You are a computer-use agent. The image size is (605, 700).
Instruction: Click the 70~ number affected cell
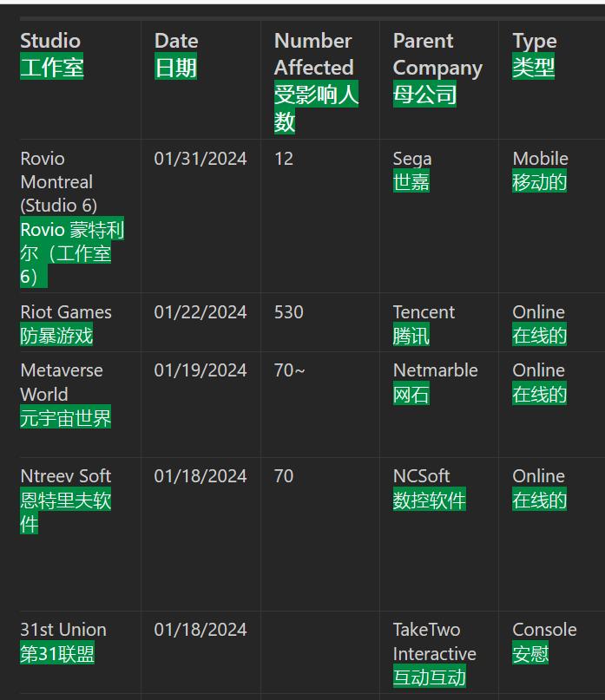[x=290, y=370]
